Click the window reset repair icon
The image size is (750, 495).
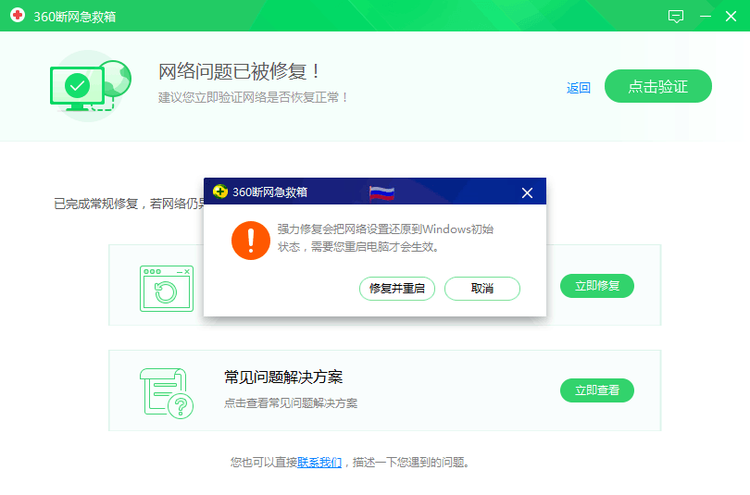167,288
